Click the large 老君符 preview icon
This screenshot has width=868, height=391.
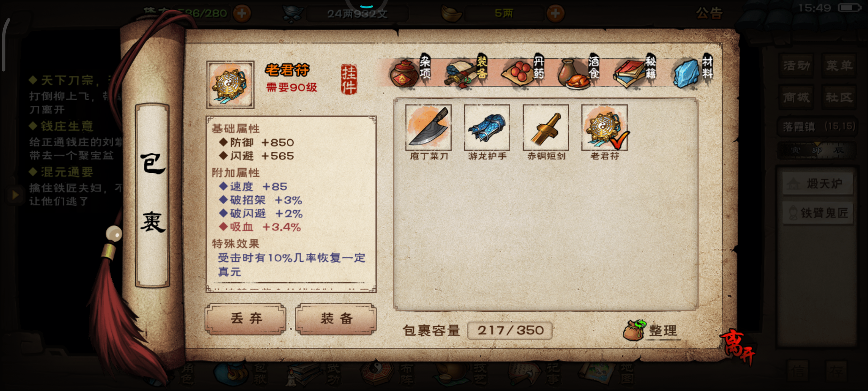point(230,85)
